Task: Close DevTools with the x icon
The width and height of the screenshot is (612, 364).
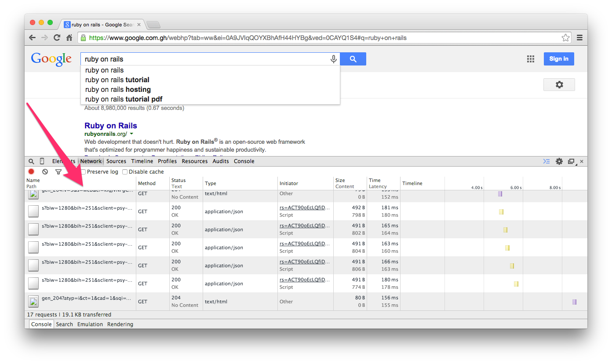Action: [582, 161]
